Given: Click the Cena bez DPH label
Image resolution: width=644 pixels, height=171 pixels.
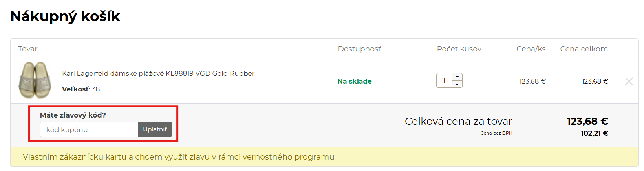Looking at the screenshot, I should pyautogui.click(x=496, y=133).
